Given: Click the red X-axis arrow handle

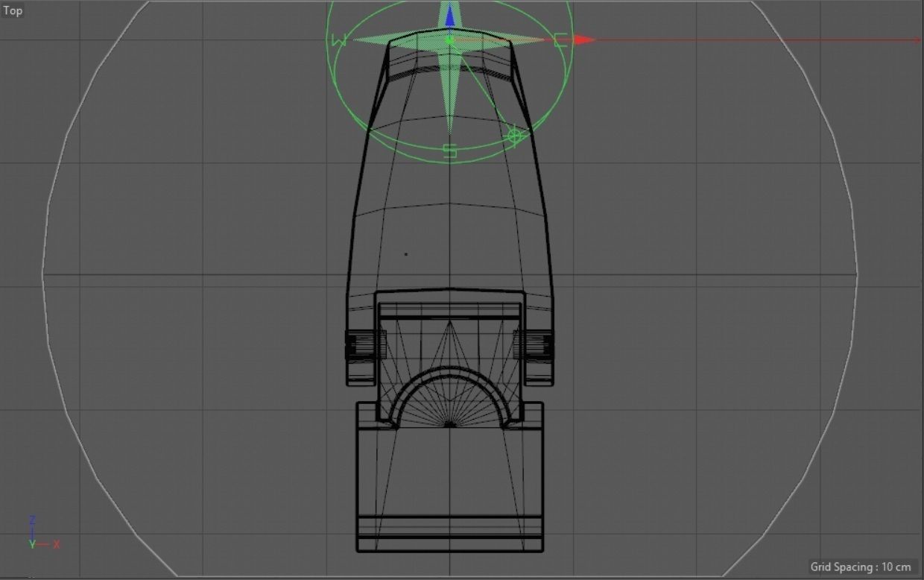Looking at the screenshot, I should pyautogui.click(x=585, y=40).
